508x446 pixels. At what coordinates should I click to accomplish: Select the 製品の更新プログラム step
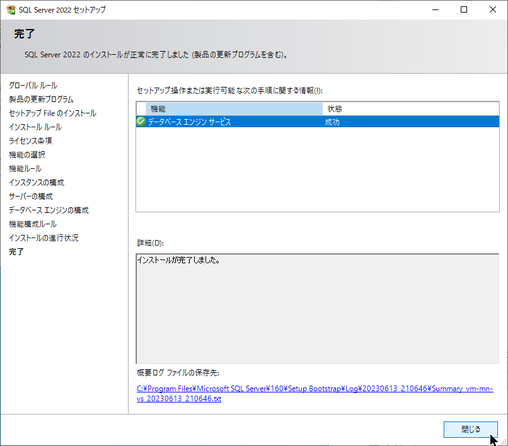tap(41, 99)
